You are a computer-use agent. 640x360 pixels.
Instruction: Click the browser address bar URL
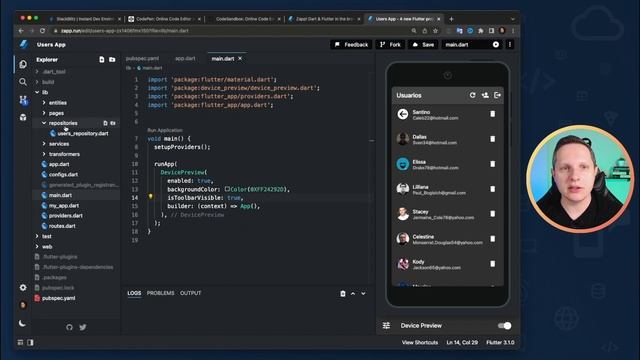[x=124, y=31]
